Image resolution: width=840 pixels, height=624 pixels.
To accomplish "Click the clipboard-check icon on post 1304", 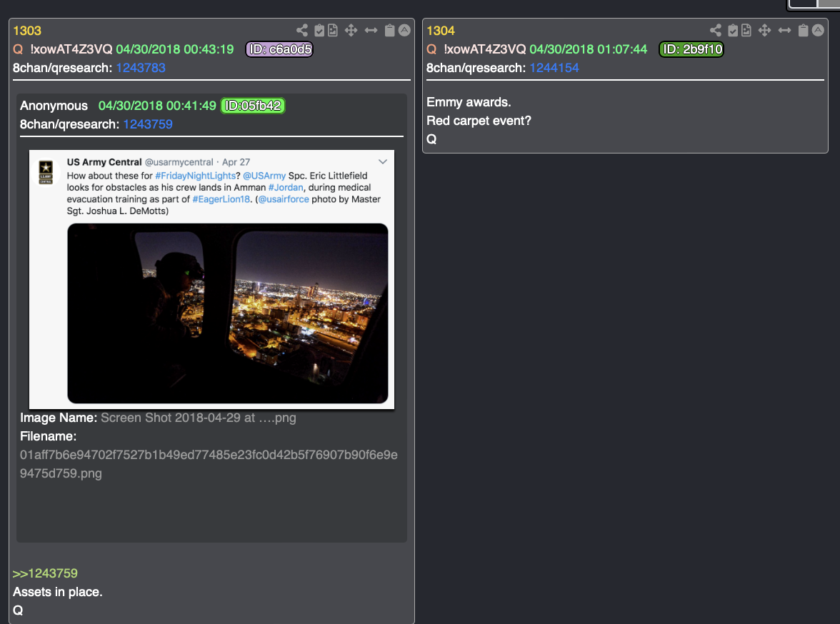I will (x=733, y=31).
